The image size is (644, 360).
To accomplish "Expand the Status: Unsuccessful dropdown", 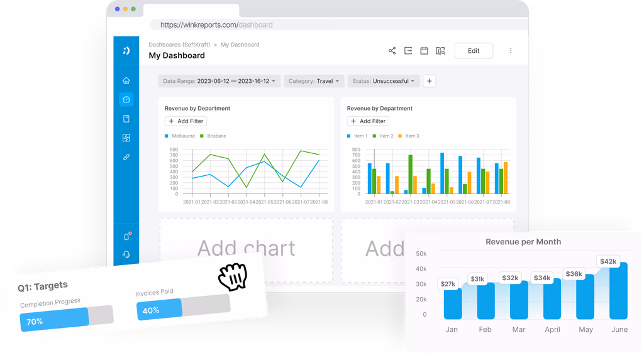I will (383, 81).
